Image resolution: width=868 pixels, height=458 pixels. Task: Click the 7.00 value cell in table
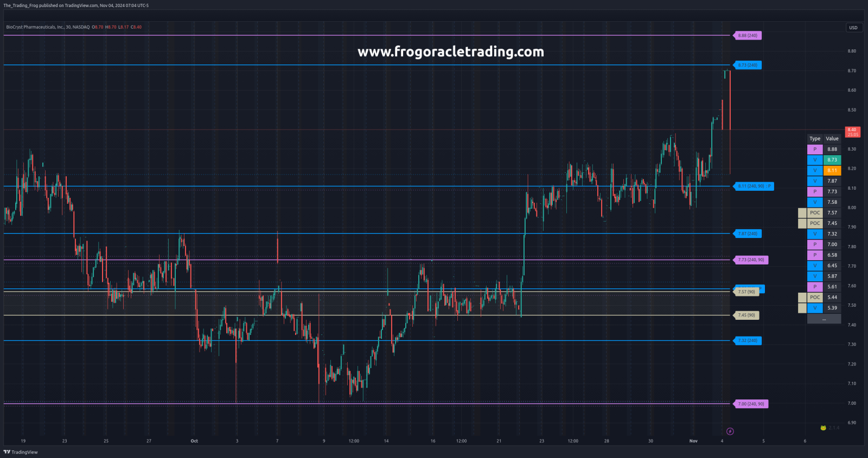(x=832, y=244)
